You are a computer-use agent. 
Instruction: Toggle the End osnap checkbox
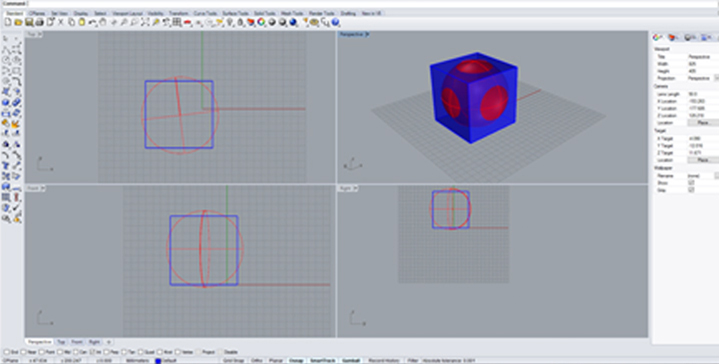coord(7,352)
